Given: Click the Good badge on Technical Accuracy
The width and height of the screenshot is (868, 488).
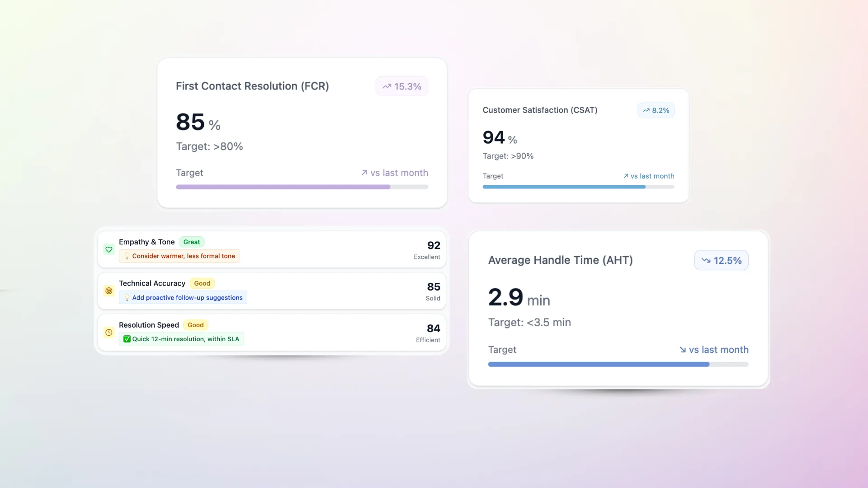Looking at the screenshot, I should click(x=202, y=283).
